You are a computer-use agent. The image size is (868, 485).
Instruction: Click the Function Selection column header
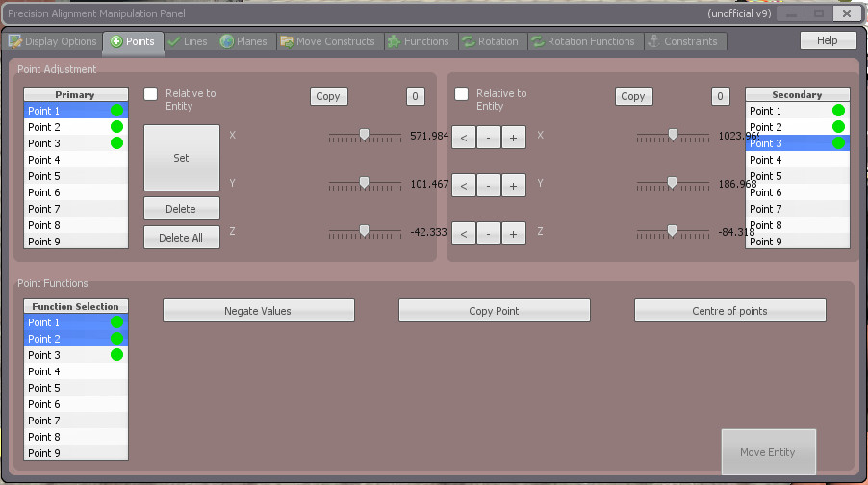[x=76, y=306]
